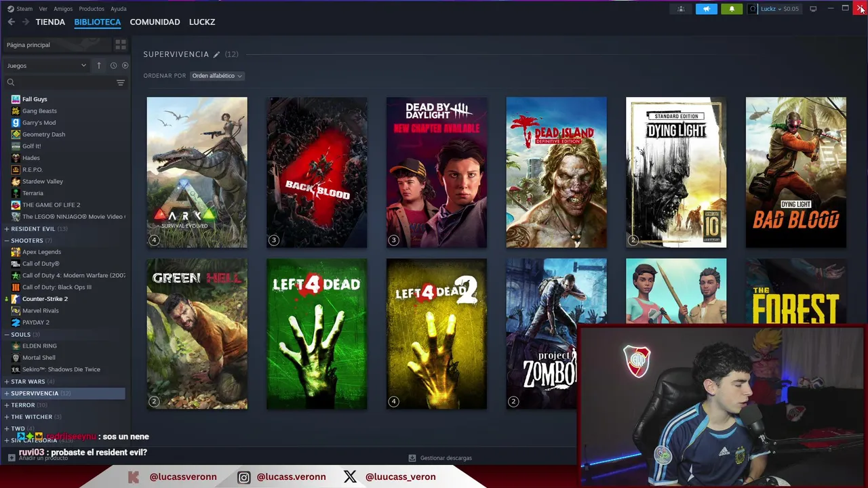The height and width of the screenshot is (488, 868).
Task: Open Dying Light Bad Blood cover
Action: (796, 172)
